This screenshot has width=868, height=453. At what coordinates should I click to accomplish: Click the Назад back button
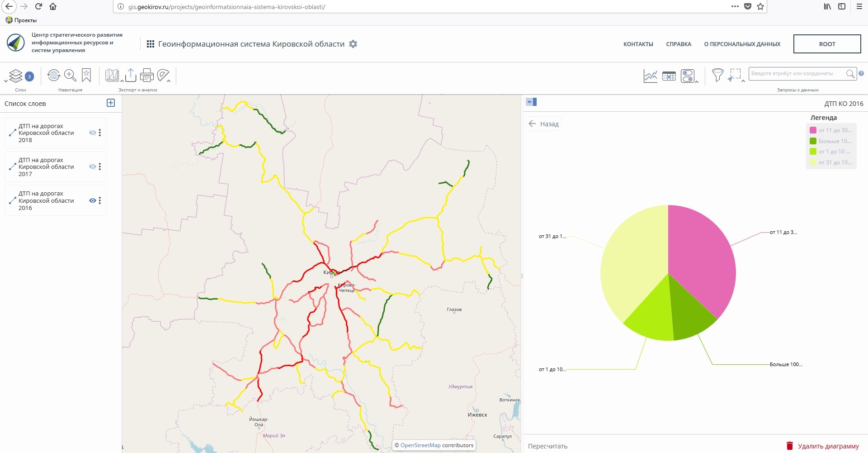click(544, 124)
